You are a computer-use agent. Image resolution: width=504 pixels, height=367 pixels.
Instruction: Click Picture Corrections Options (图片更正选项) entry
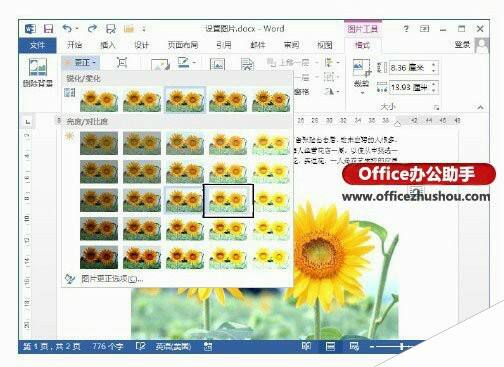click(112, 279)
